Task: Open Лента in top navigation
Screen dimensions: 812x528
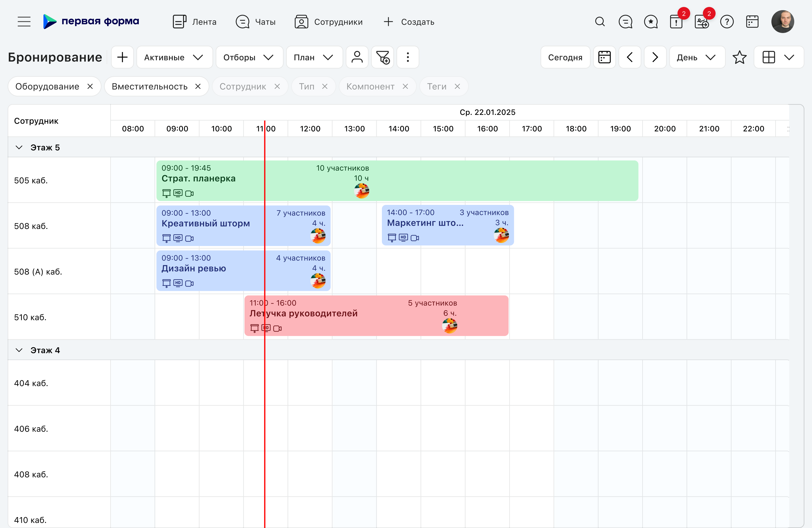Action: 194,22
